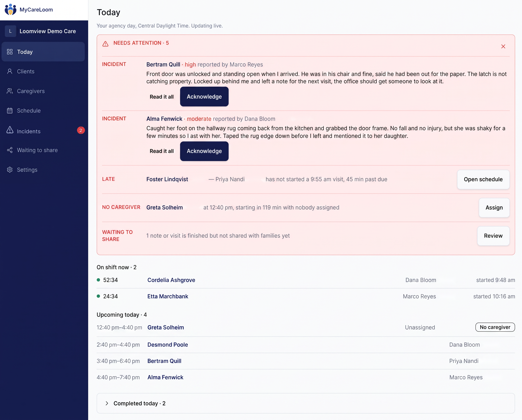Screen dimensions: 522x420
Task: Click MyCareLoom brand name
Action: click(36, 10)
